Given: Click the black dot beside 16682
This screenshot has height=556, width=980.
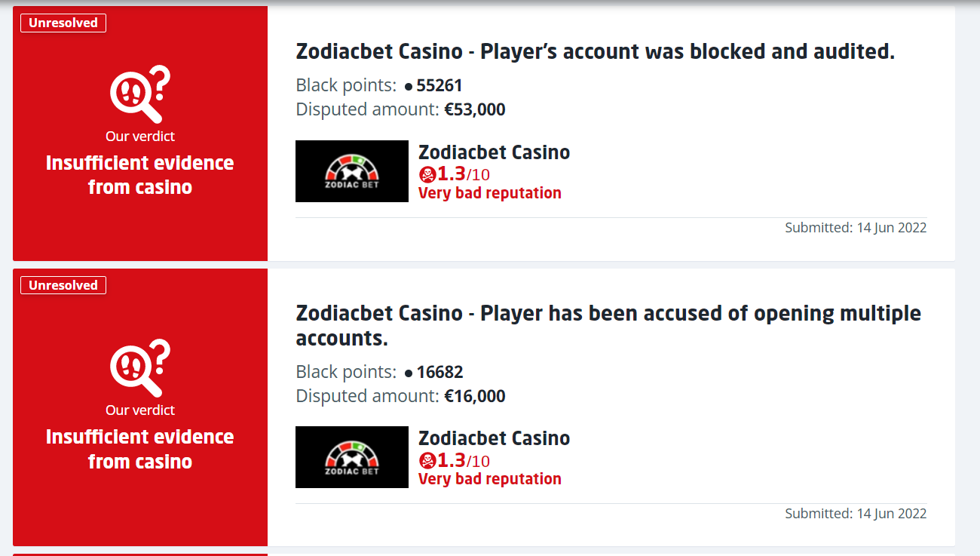Looking at the screenshot, I should pos(409,373).
